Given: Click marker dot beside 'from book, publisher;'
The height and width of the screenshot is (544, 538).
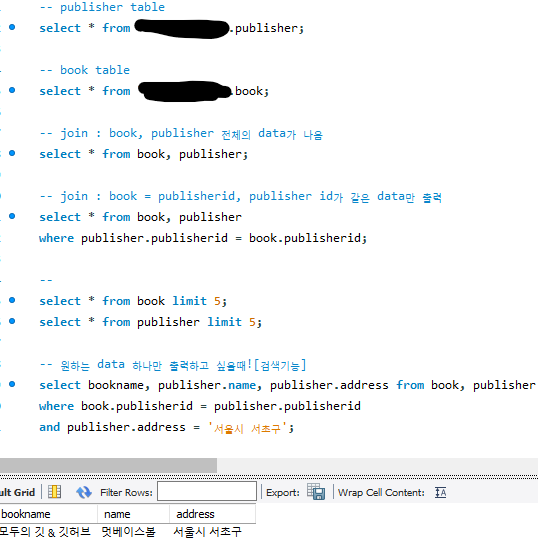Looking at the screenshot, I should [12, 153].
